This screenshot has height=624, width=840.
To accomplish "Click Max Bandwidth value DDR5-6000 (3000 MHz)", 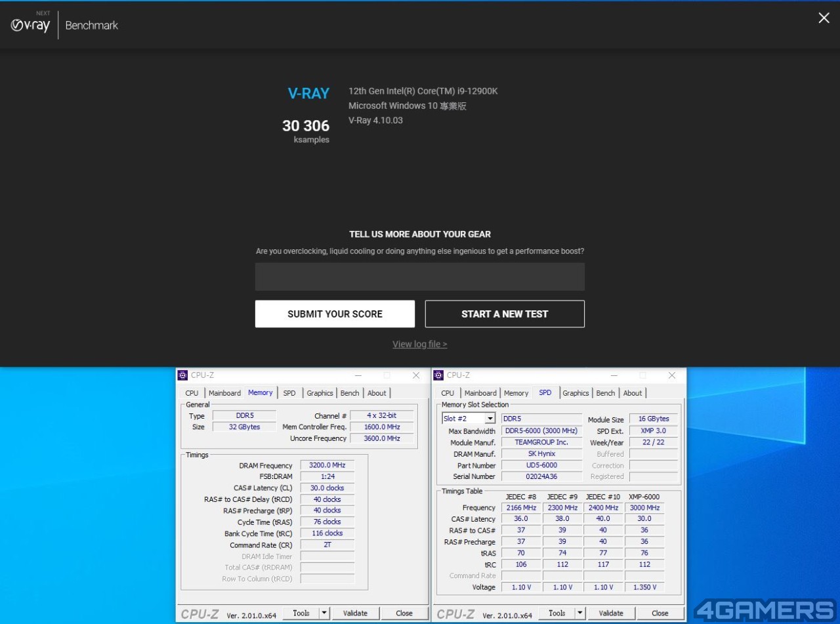I will [541, 431].
